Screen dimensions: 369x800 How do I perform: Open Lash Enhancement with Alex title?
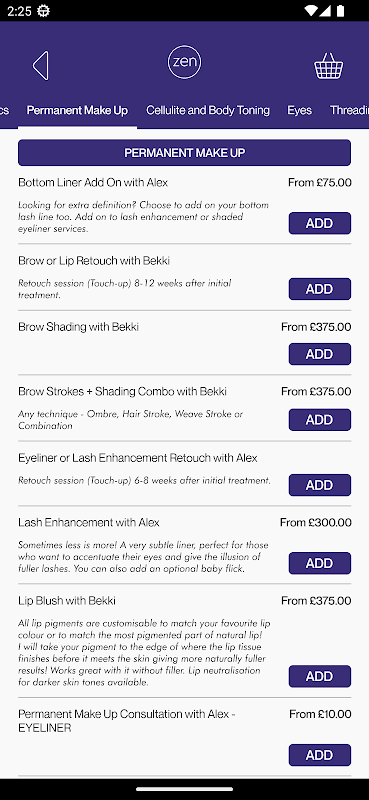[x=89, y=522]
